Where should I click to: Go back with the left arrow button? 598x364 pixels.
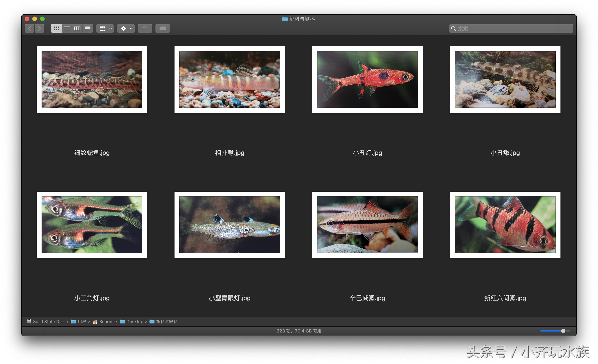coord(29,29)
